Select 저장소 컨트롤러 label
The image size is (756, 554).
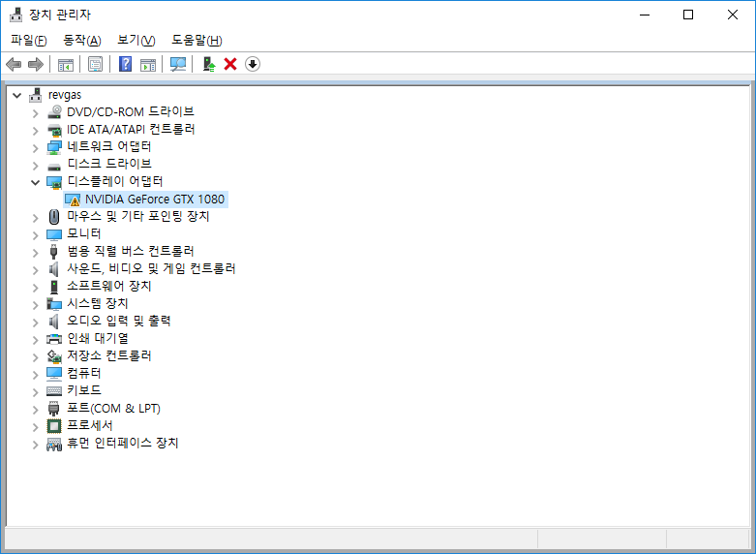(109, 355)
